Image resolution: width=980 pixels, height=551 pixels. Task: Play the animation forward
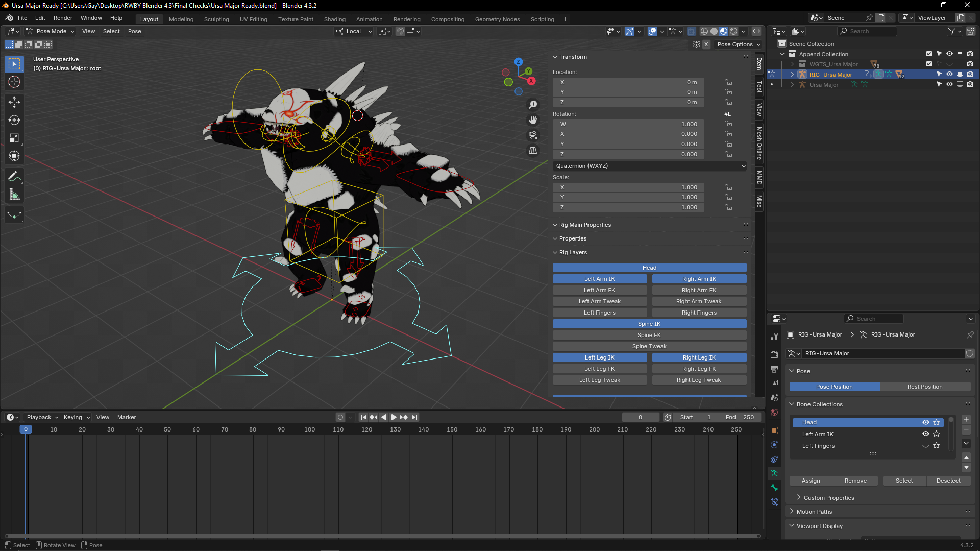(394, 417)
